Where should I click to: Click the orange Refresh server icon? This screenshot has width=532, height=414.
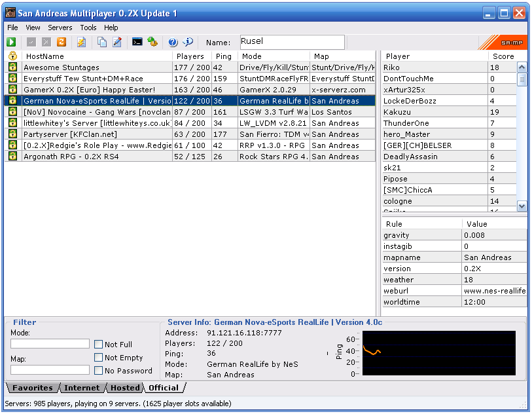click(62, 42)
